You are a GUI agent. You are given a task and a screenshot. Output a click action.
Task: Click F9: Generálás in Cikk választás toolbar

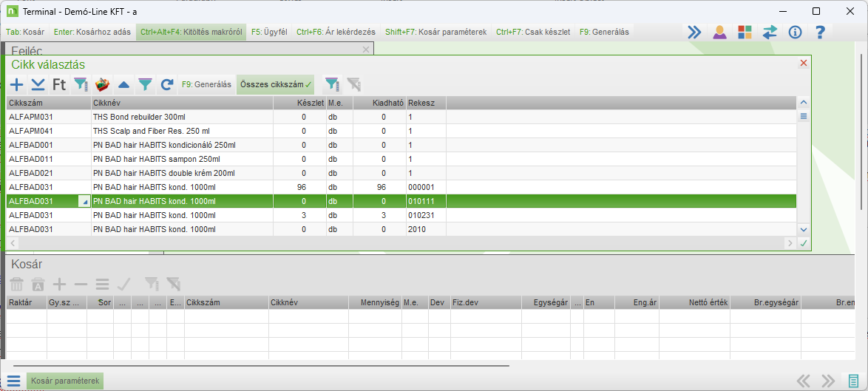pos(206,84)
